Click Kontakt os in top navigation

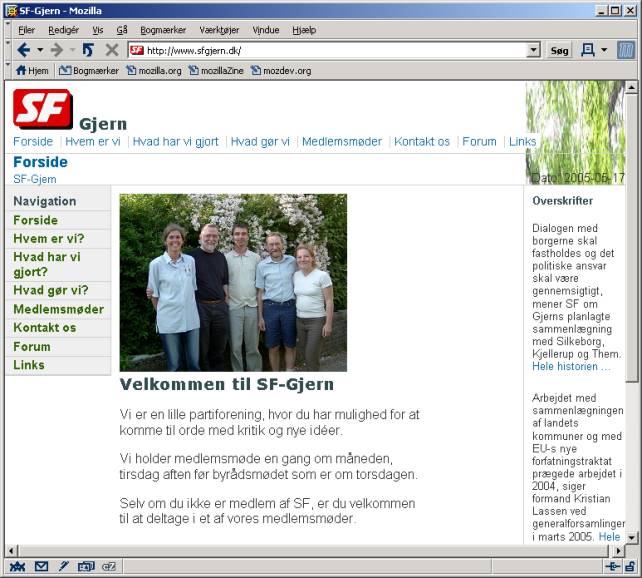(x=422, y=142)
